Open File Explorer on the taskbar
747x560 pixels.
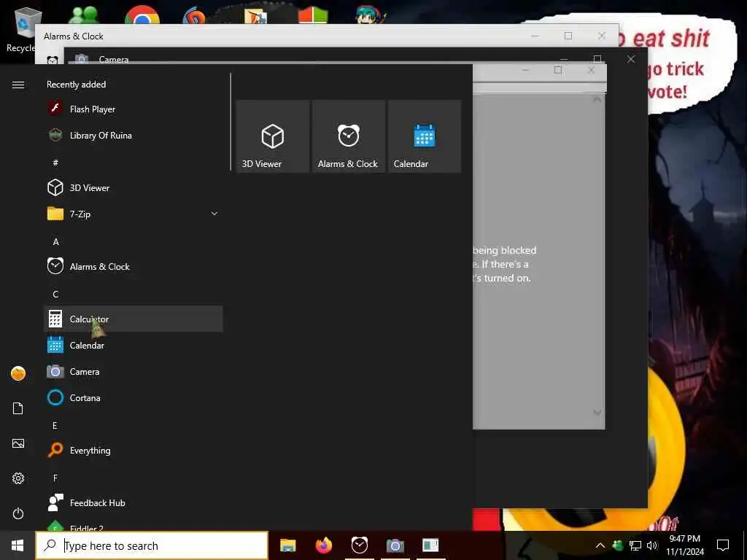(287, 545)
